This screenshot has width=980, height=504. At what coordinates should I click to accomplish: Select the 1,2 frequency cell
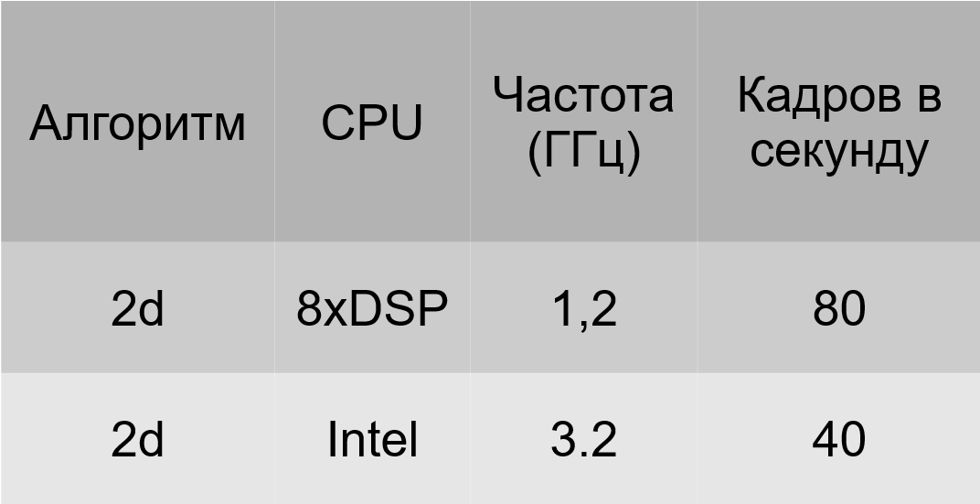click(584, 307)
